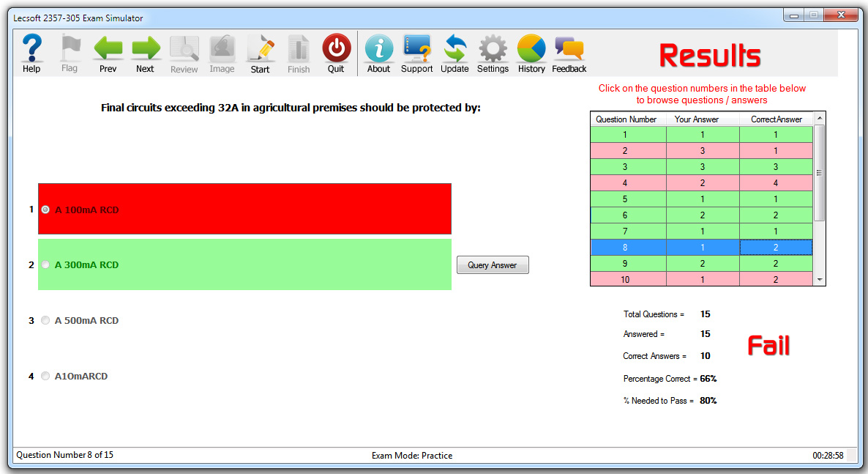Screen dimensions: 868x474
Task: Open the Help icon
Action: click(x=31, y=53)
